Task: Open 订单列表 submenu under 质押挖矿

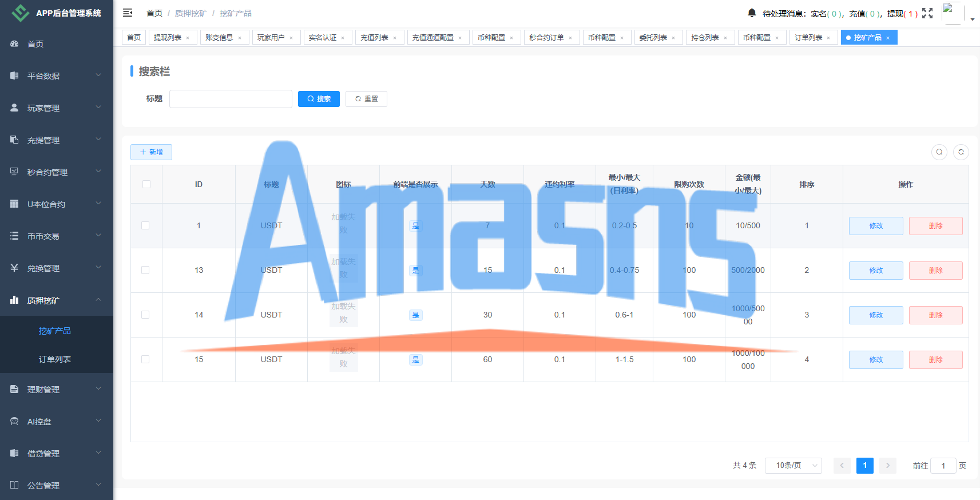Action: pyautogui.click(x=57, y=359)
